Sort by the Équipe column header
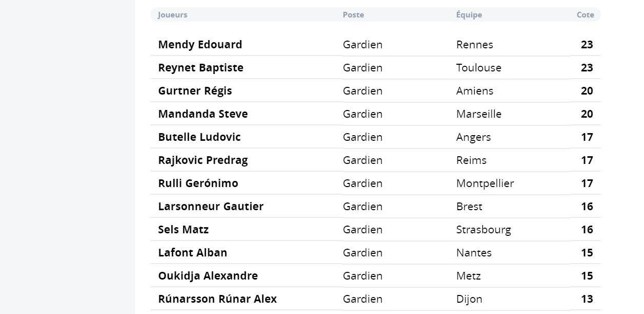 tap(469, 15)
